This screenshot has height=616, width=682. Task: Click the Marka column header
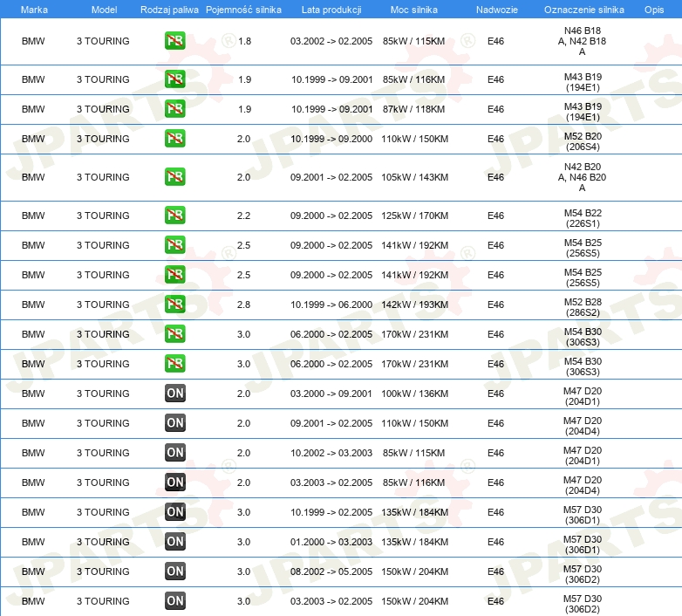[x=34, y=9]
